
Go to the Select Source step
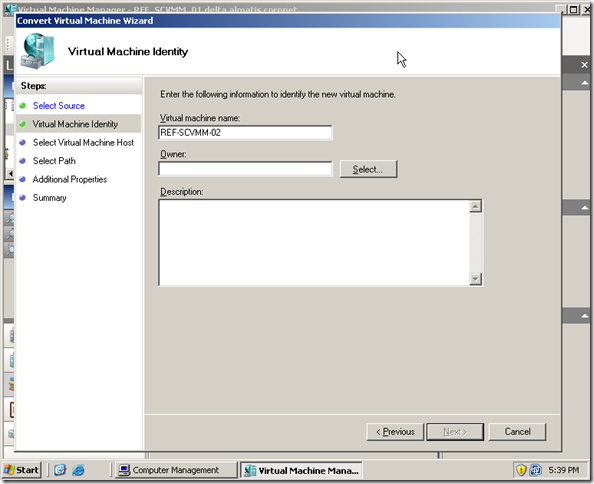point(59,106)
